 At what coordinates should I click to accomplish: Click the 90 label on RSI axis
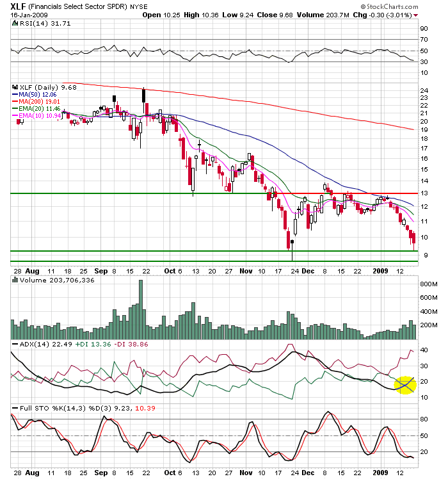point(424,29)
